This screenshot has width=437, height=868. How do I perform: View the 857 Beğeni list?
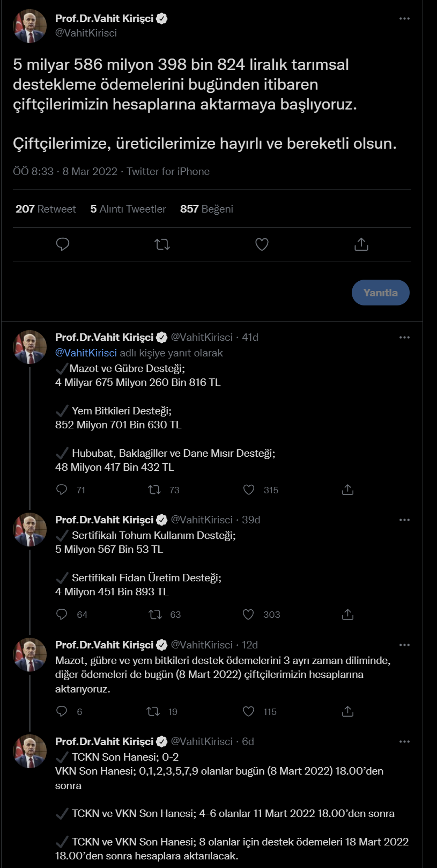click(x=206, y=209)
